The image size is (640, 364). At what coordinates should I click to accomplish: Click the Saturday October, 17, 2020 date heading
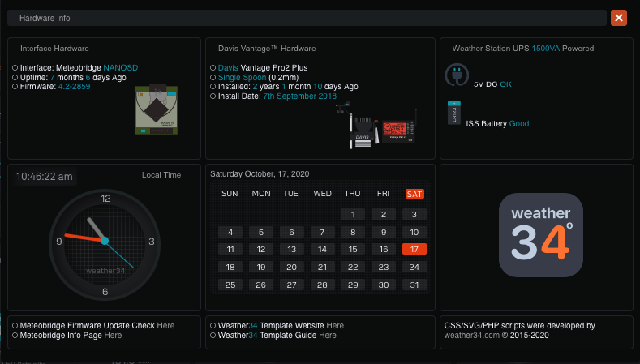click(x=260, y=173)
